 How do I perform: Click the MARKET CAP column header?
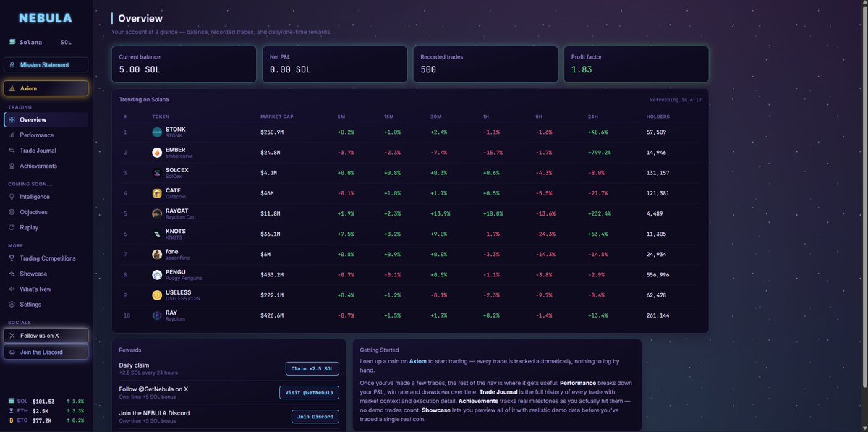277,117
